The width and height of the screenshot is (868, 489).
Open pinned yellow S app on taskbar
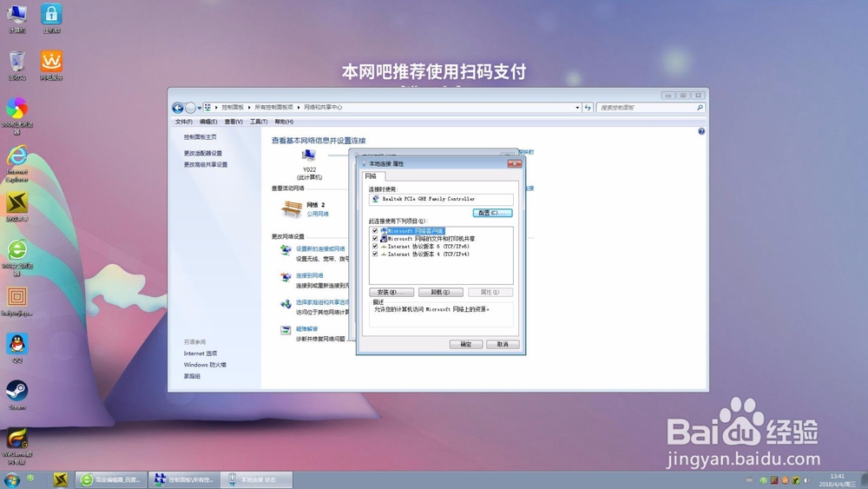pos(61,479)
